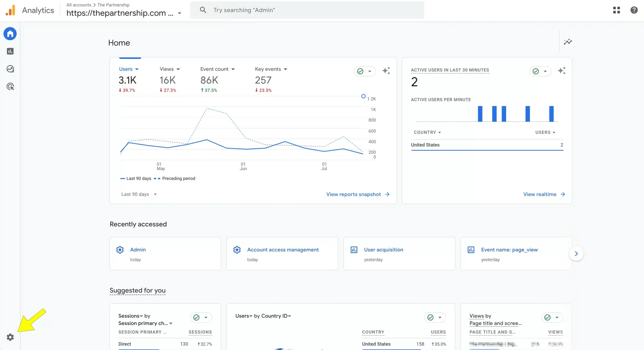644x350 pixels.
Task: Open the COUNTRY dimension dropdown in the realtime card
Action: [427, 132]
